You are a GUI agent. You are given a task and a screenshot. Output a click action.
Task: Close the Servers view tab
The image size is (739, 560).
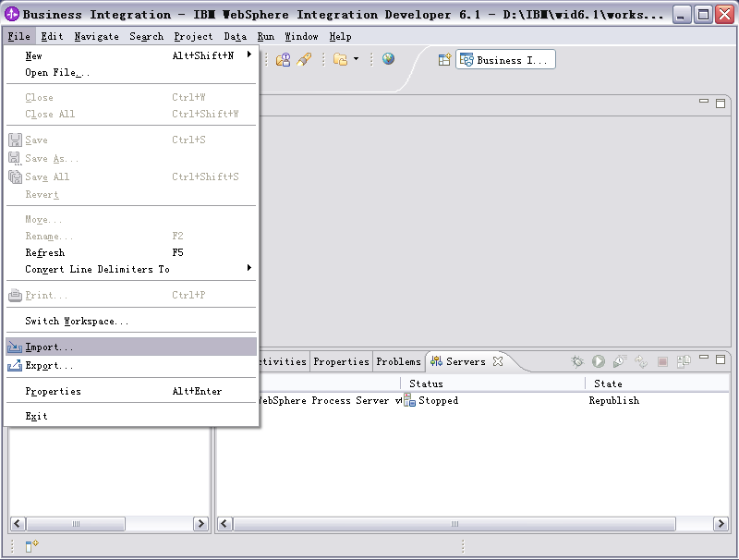498,361
